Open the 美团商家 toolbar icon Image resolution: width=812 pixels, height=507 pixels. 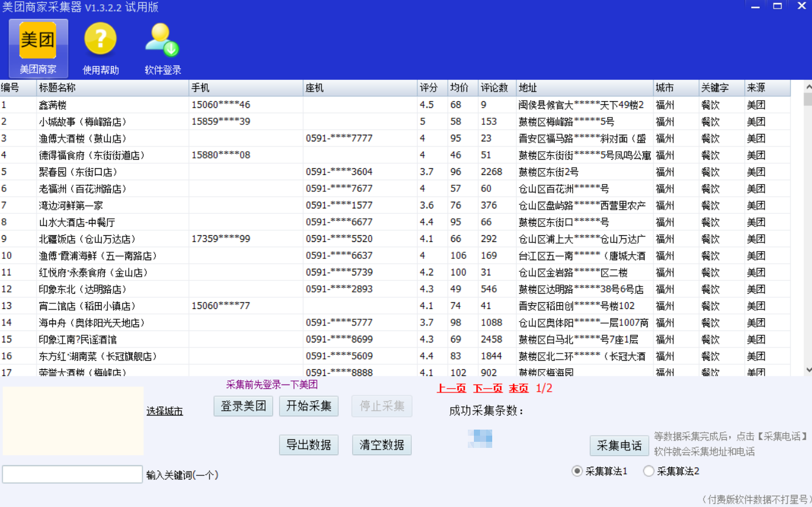[38, 48]
